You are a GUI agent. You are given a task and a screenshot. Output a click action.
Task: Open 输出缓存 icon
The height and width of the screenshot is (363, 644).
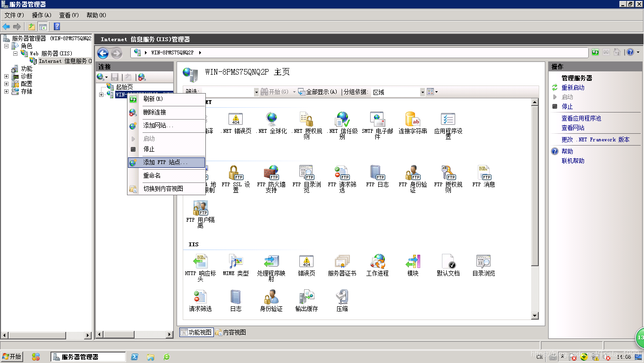pos(307,296)
